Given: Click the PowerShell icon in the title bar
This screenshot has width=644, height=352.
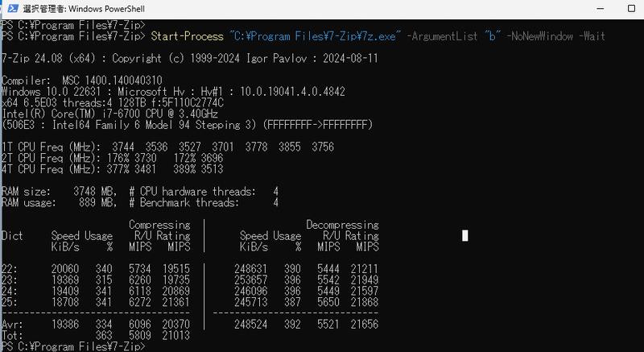Looking at the screenshot, I should 13,8.
